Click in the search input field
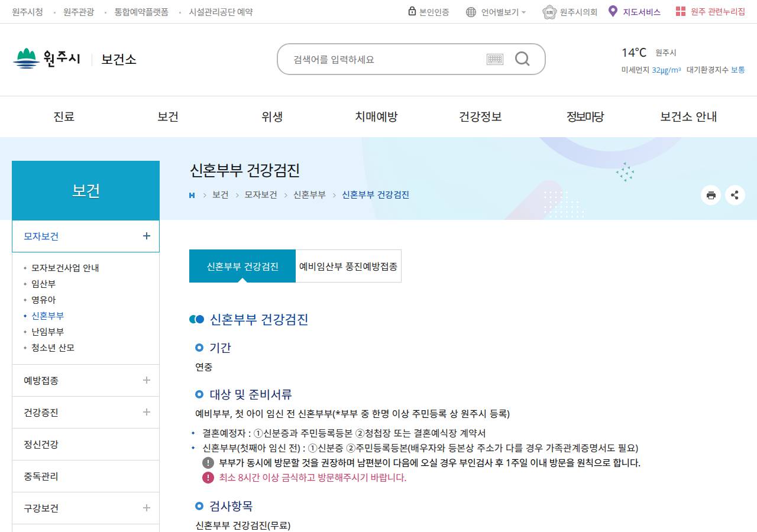Screen dimensions: 757x532 tap(387, 59)
